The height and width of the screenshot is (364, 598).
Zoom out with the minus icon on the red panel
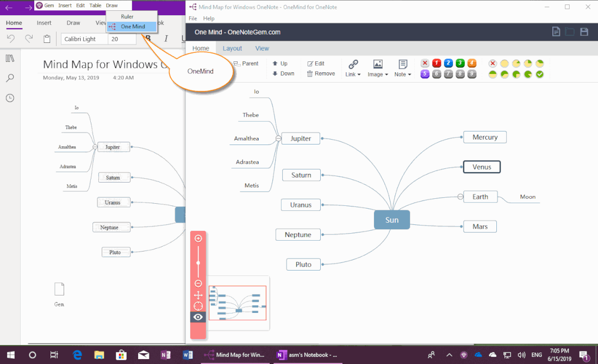pos(198,283)
